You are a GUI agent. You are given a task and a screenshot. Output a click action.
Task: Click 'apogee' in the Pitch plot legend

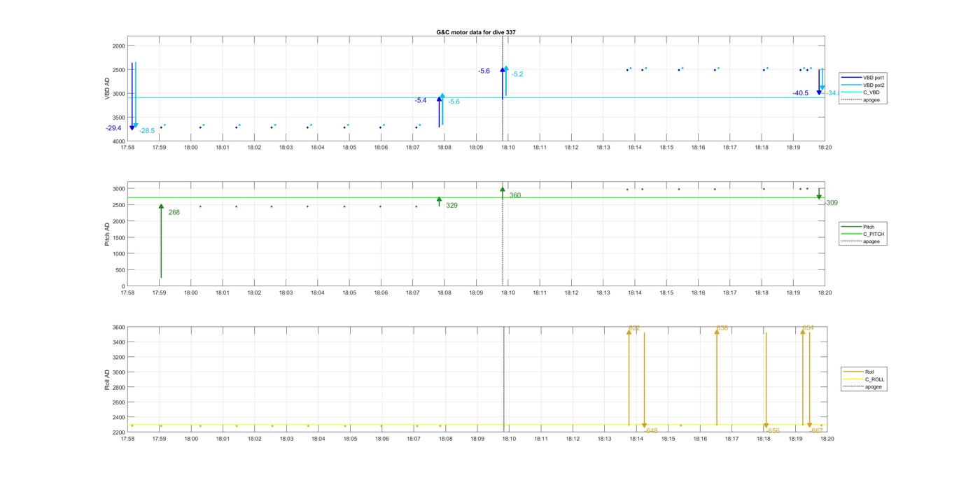tap(871, 241)
